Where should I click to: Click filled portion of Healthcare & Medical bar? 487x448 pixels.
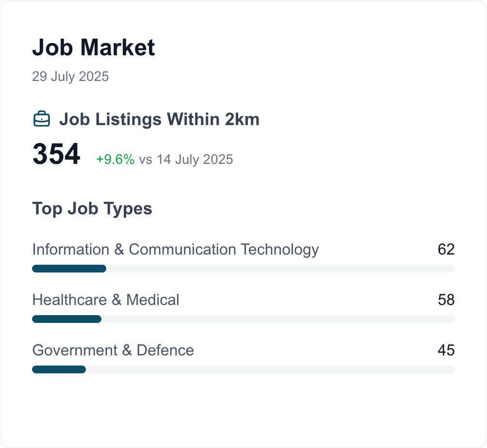[x=66, y=319]
